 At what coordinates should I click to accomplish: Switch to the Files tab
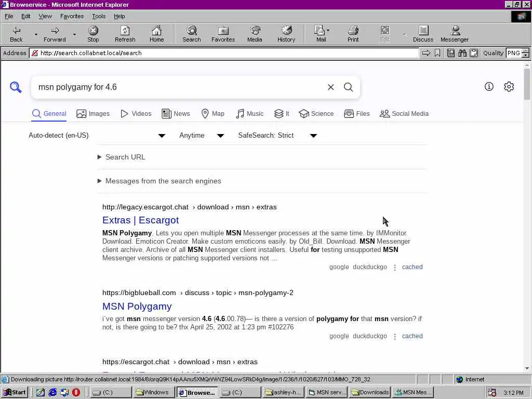[x=356, y=114]
